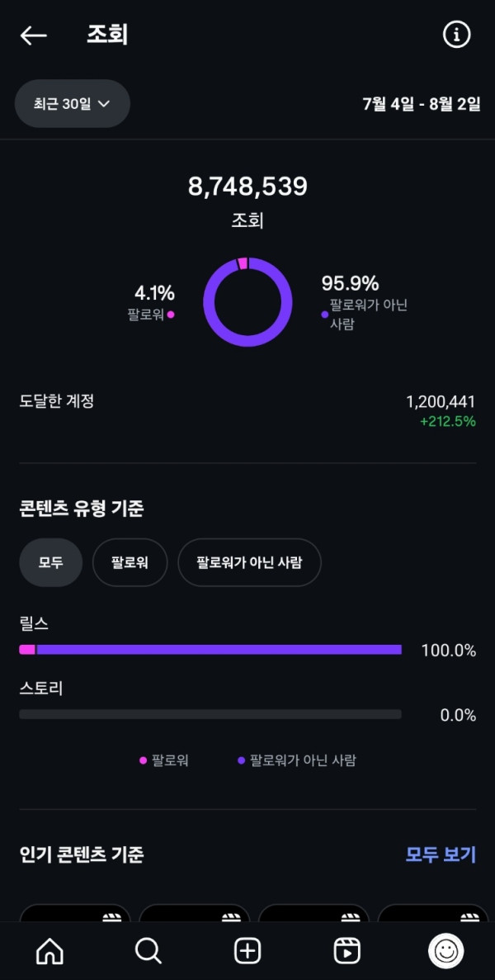Tap the create new post icon

click(247, 951)
